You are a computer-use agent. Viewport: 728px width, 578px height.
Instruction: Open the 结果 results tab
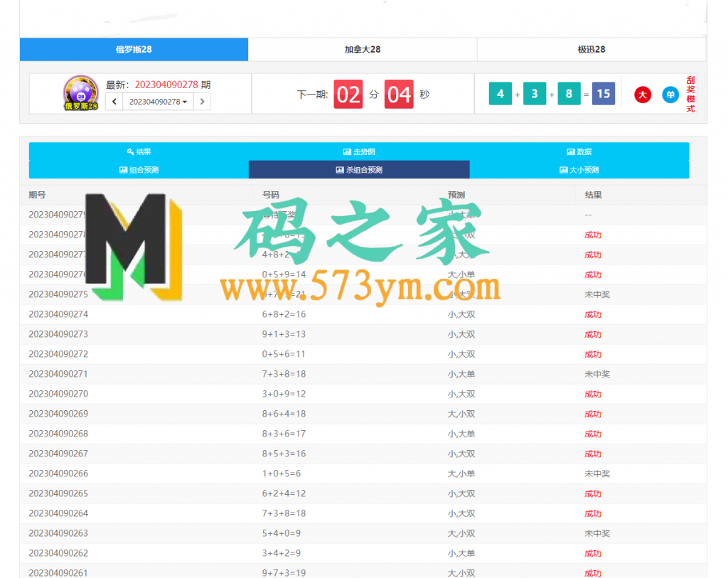pos(139,152)
